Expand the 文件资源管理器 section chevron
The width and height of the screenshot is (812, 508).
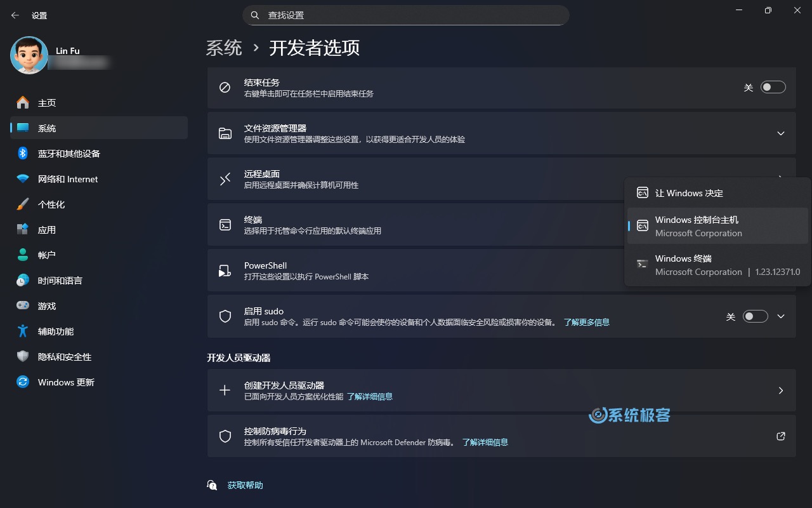pos(781,133)
